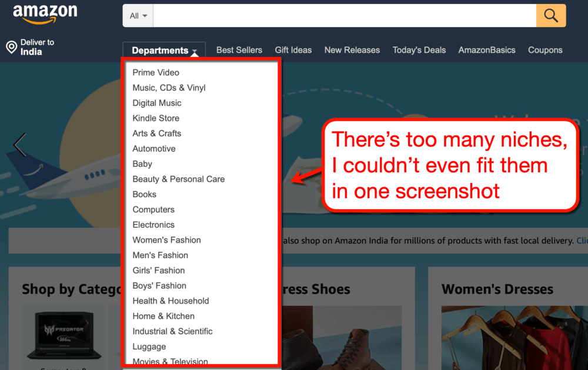Image resolution: width=588 pixels, height=370 pixels.
Task: Collapse the Departments menu via its arrow
Action: click(195, 52)
